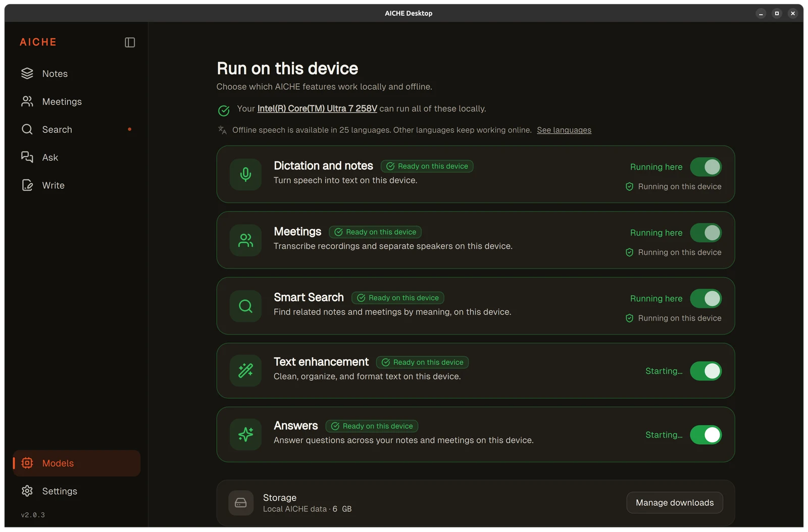The height and width of the screenshot is (532, 808).
Task: Click the Dictation and notes microphone icon
Action: (x=245, y=175)
